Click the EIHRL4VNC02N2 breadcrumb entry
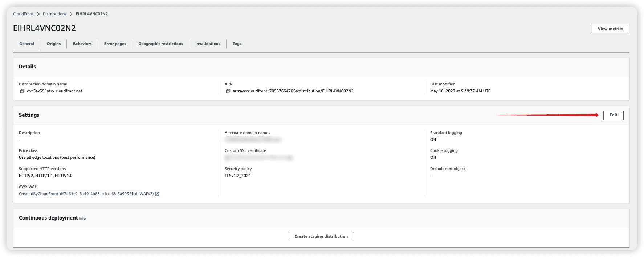Viewport: 644px width, 257px height. click(x=92, y=14)
